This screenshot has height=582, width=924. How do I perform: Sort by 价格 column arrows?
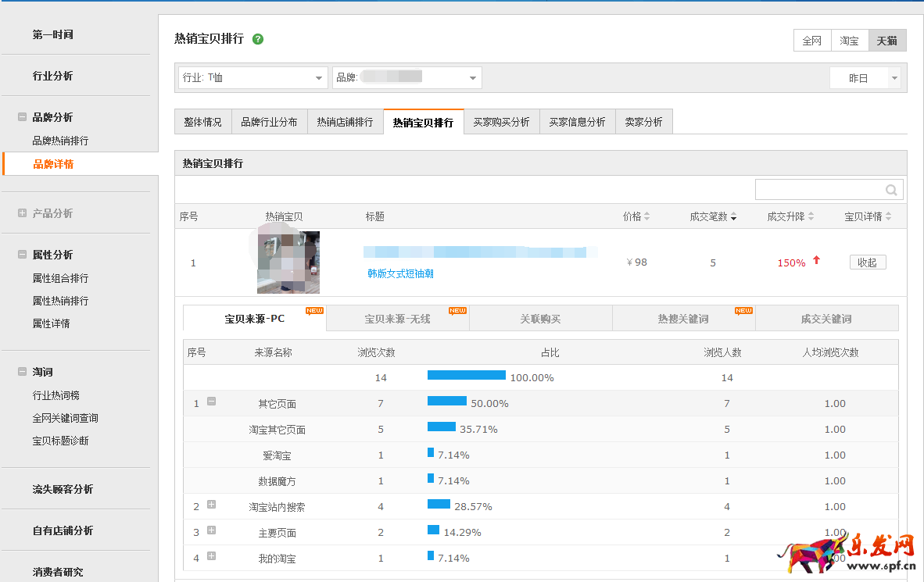(646, 216)
